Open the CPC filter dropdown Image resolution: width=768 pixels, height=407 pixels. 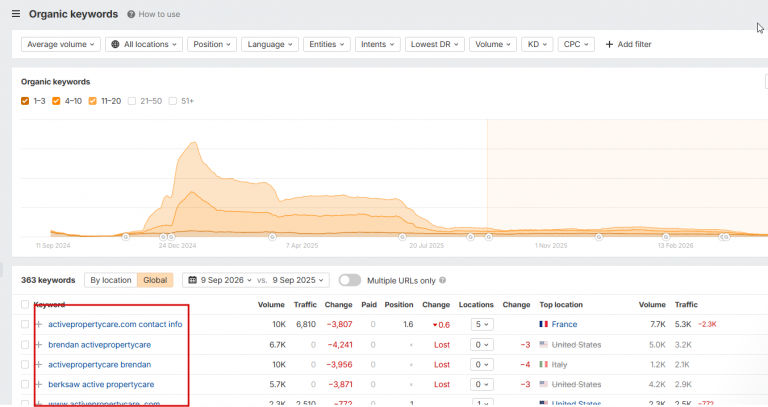(x=576, y=44)
